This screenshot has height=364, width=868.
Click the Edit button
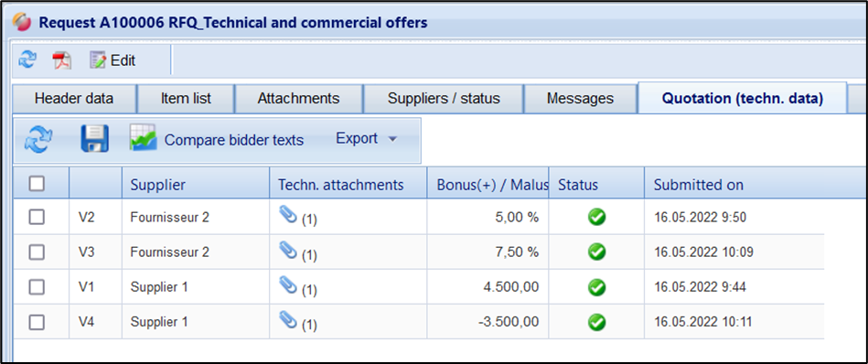(x=113, y=60)
